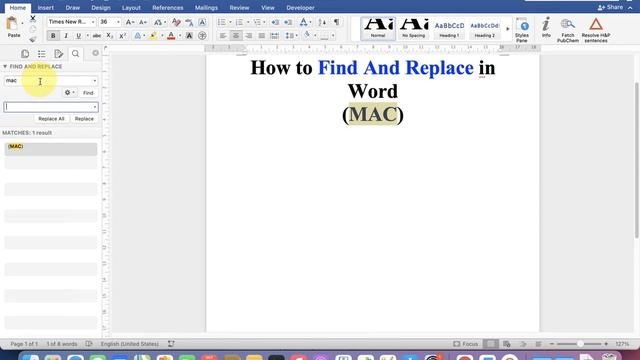Decrease font size with the small A
This screenshot has height=360, width=640.
142,22
